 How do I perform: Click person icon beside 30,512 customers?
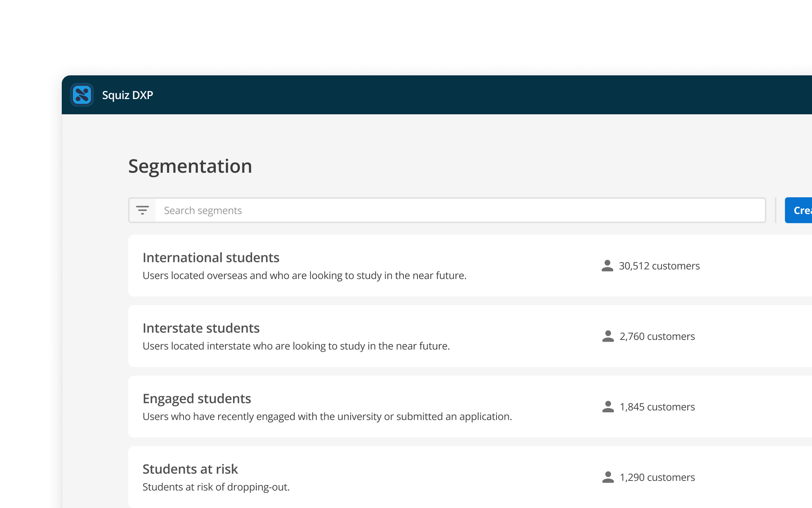click(607, 266)
